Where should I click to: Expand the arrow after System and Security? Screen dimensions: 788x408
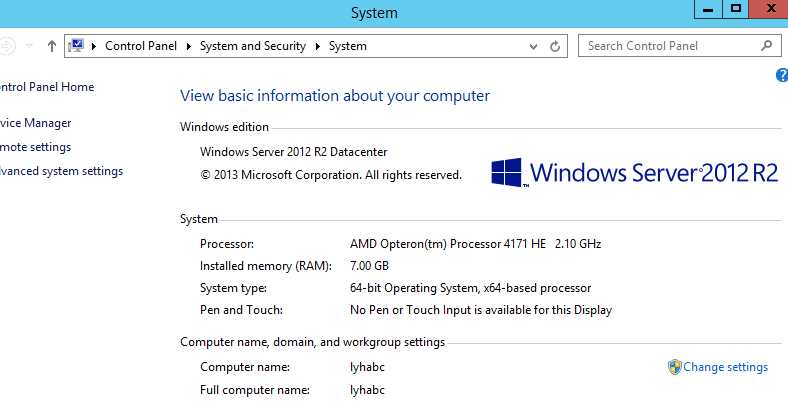click(318, 46)
